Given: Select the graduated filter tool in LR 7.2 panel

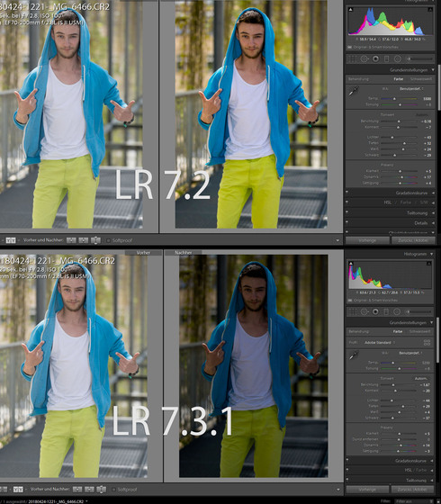Looking at the screenshot, I should click(x=387, y=58).
